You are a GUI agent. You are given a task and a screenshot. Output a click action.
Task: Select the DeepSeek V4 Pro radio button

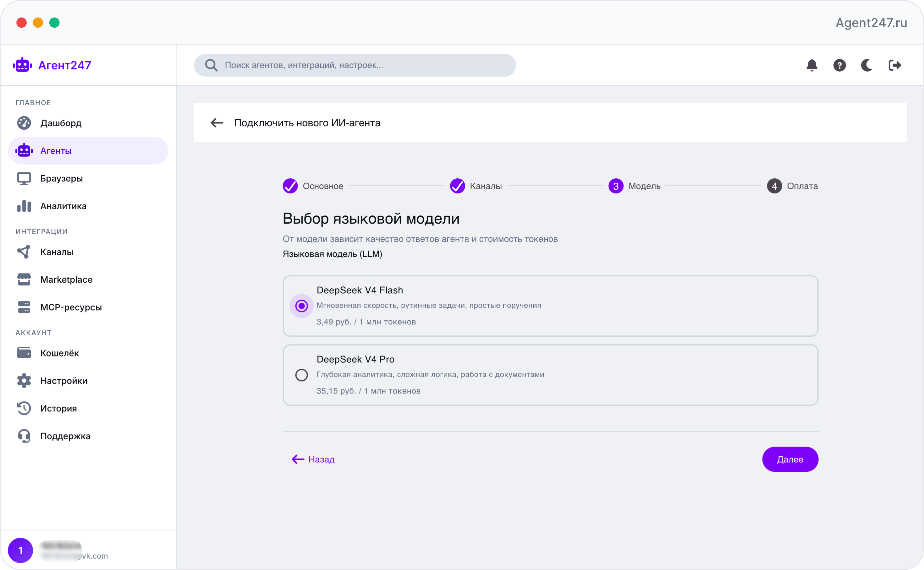point(301,375)
